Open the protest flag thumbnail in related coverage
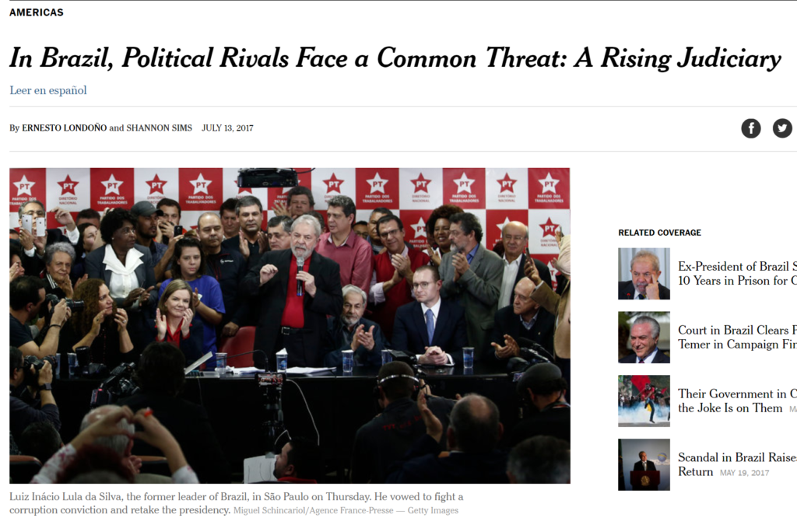 coord(644,401)
